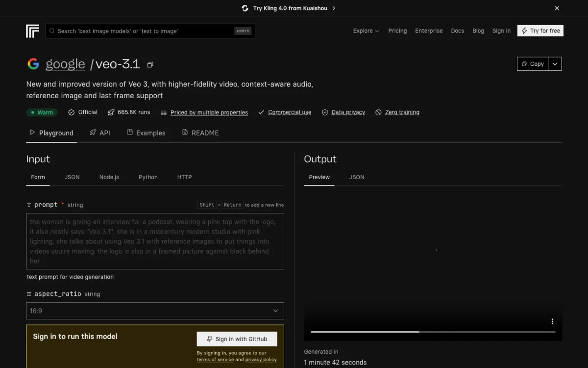The width and height of the screenshot is (588, 368).
Task: Click the shield icon beside Data privacy
Action: 324,112
